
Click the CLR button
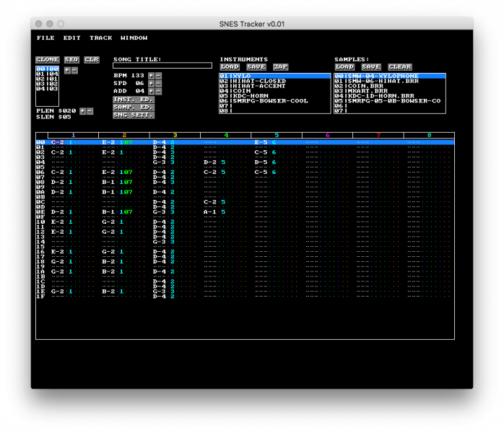click(92, 60)
